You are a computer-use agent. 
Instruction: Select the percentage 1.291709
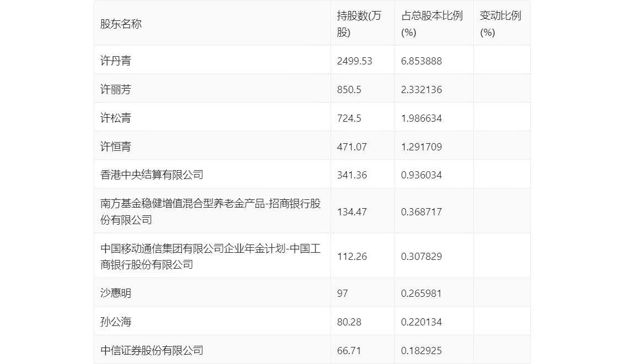point(421,147)
